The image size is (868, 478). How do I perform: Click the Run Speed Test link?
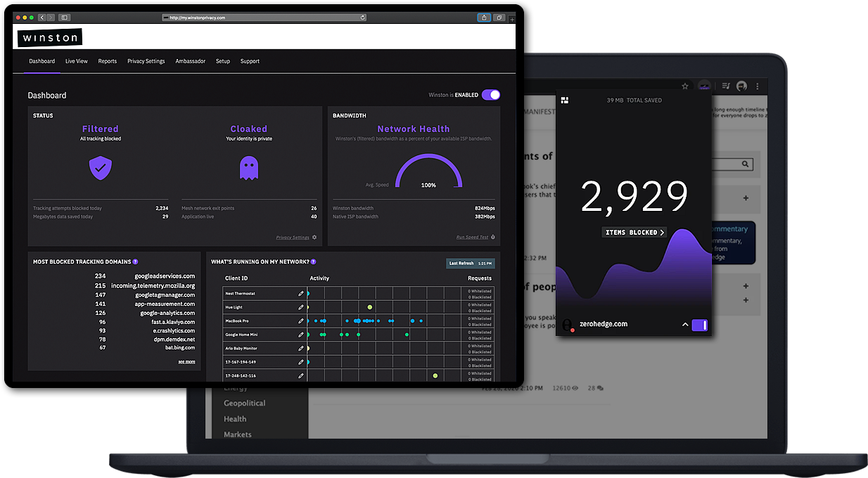pos(472,238)
